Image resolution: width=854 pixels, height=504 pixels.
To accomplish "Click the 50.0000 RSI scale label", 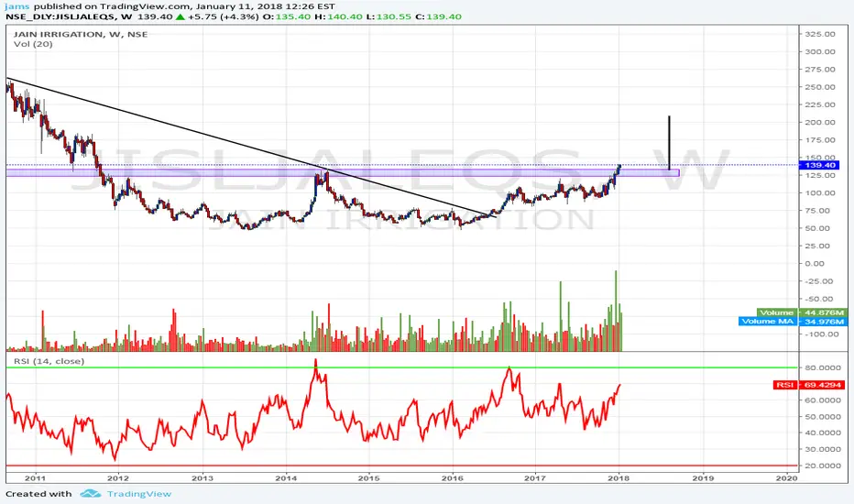I will pos(823,417).
